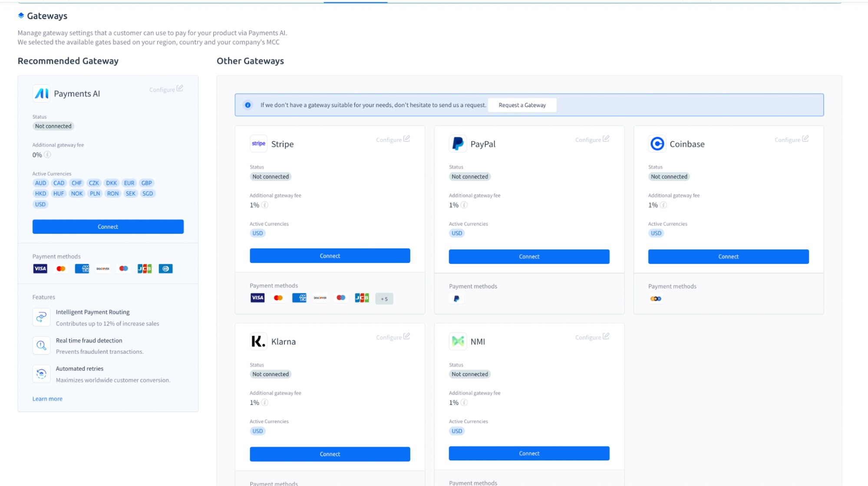This screenshot has height=486, width=868.
Task: Open Configure for Coinbase
Action: [792, 139]
